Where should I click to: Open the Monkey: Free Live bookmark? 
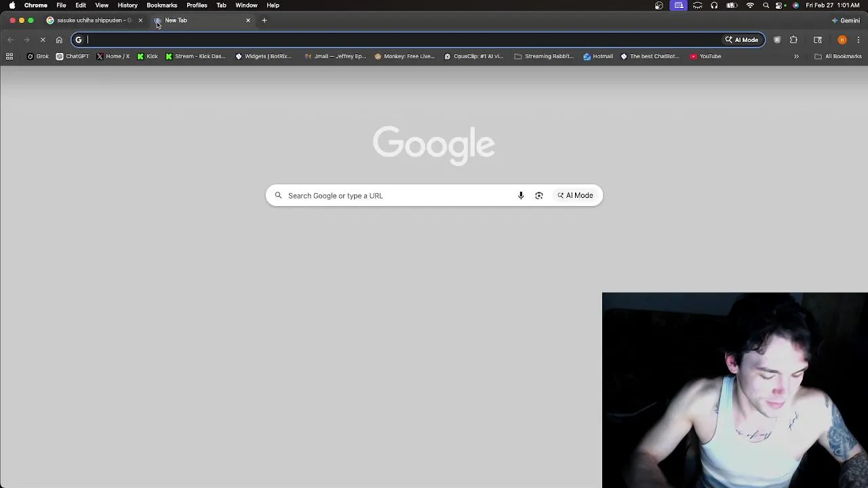pyautogui.click(x=404, y=56)
